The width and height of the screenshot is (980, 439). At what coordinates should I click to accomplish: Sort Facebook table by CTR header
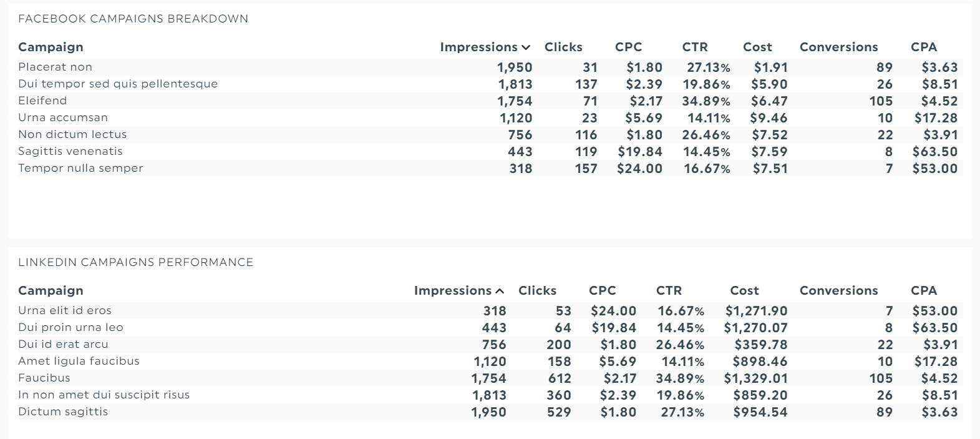[x=695, y=47]
